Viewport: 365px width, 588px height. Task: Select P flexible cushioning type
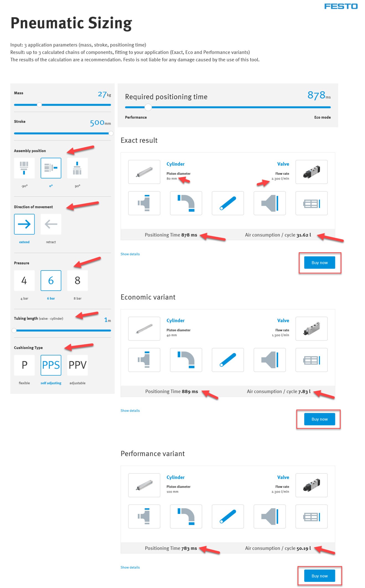pos(24,365)
